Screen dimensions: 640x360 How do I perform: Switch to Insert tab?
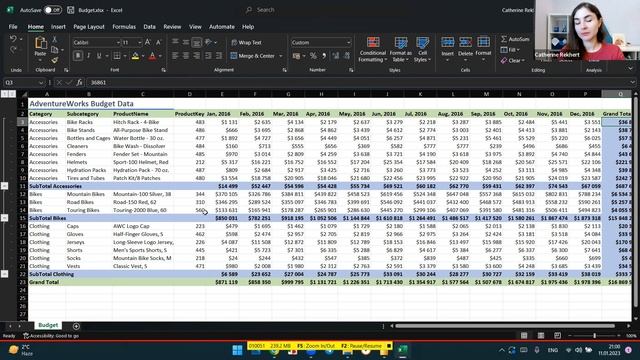click(58, 27)
